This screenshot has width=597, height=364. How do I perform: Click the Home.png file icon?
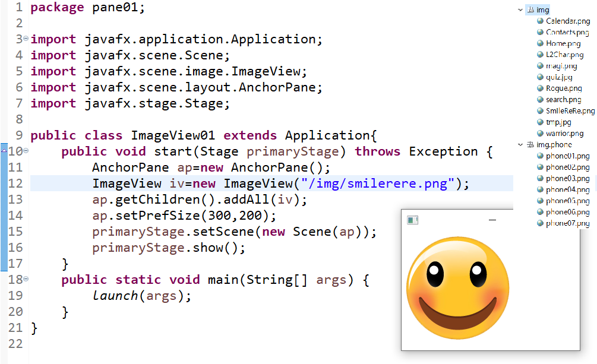pos(540,43)
